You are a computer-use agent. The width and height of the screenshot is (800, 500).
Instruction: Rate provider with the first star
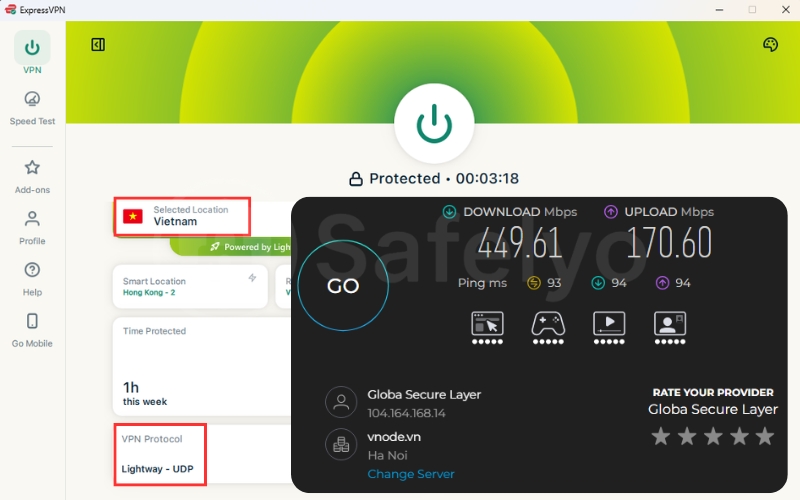(661, 436)
